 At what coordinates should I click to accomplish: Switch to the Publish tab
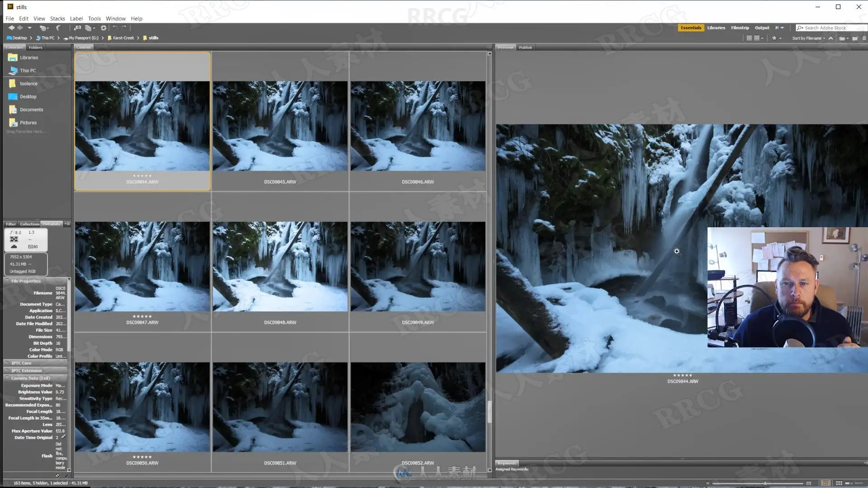click(x=525, y=47)
